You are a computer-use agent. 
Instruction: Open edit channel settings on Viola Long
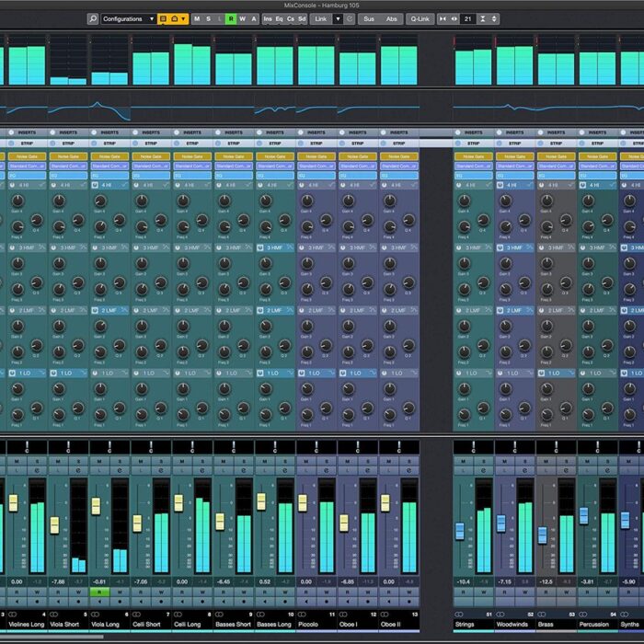[x=120, y=471]
